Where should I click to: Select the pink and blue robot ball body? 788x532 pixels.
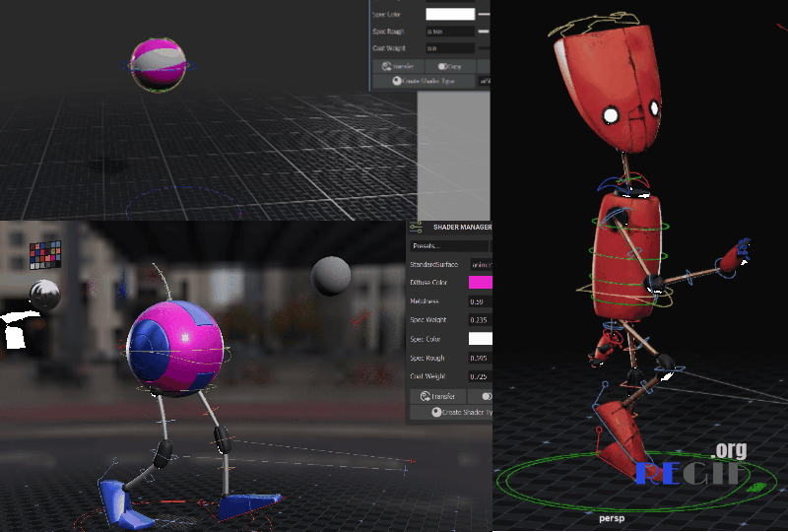pyautogui.click(x=175, y=348)
